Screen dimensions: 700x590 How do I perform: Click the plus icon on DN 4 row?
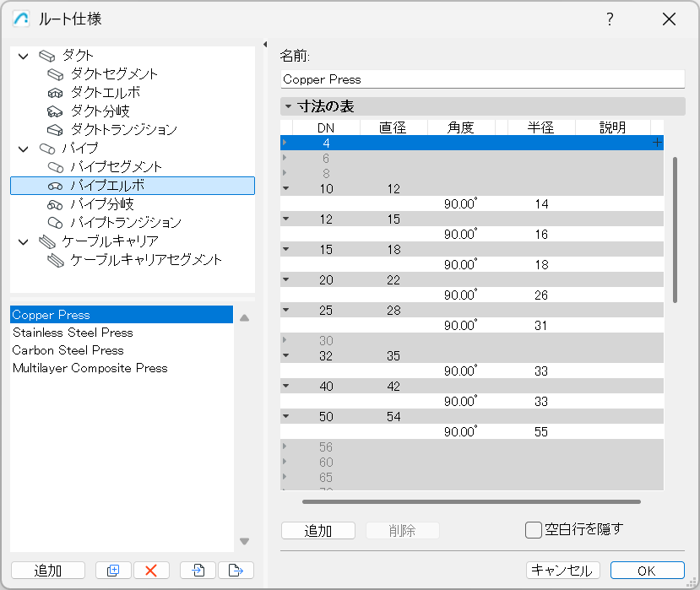(657, 143)
